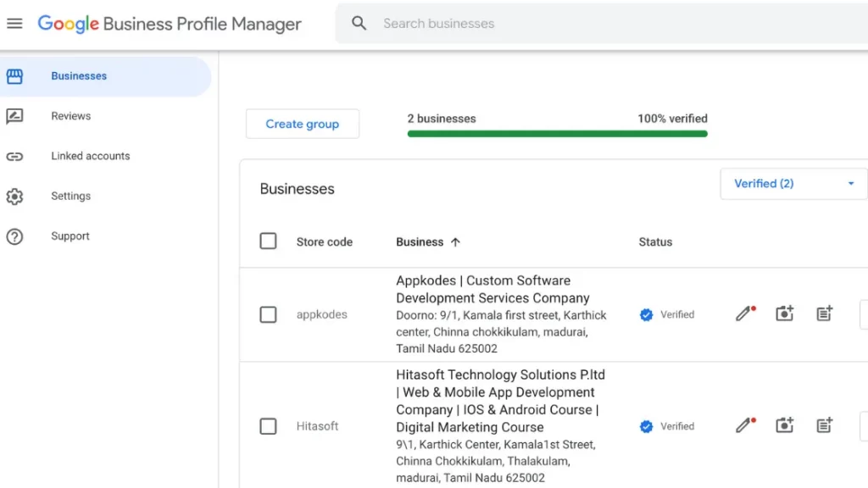The image size is (868, 488).
Task: Edit the Appkodes business profile pencil icon
Action: 745,313
